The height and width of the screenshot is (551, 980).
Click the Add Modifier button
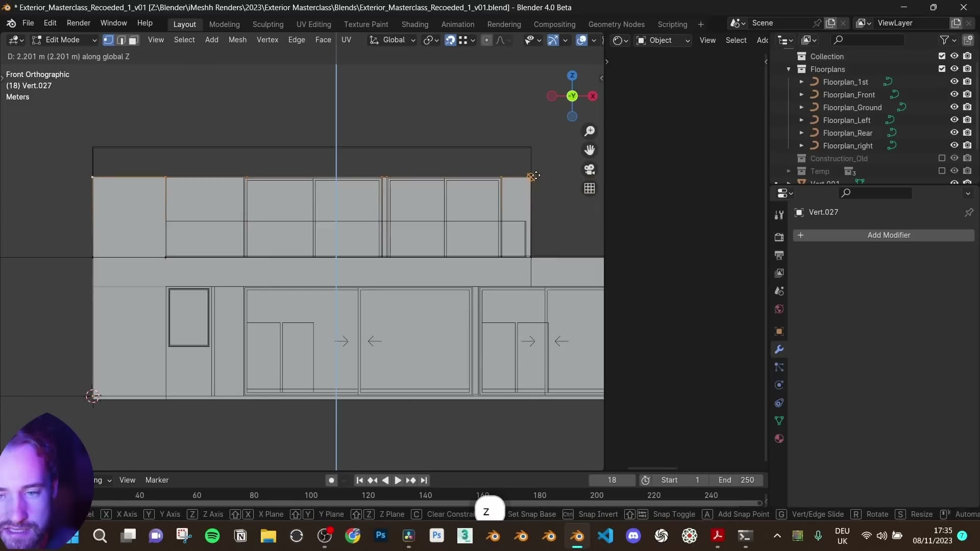[x=883, y=235]
